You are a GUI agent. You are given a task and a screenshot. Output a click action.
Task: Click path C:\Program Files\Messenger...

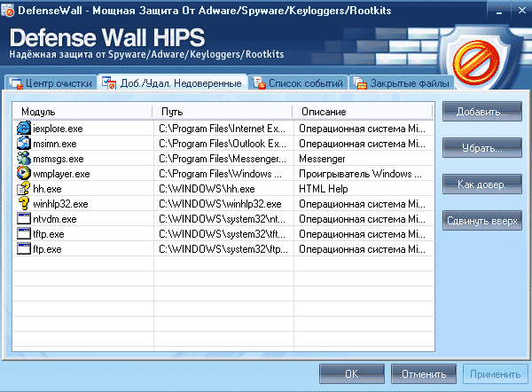[223, 159]
